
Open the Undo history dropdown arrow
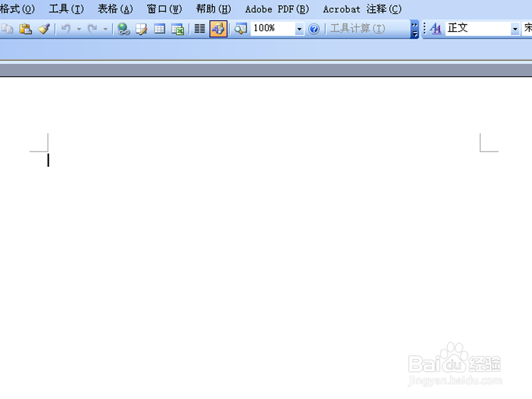(x=78, y=29)
